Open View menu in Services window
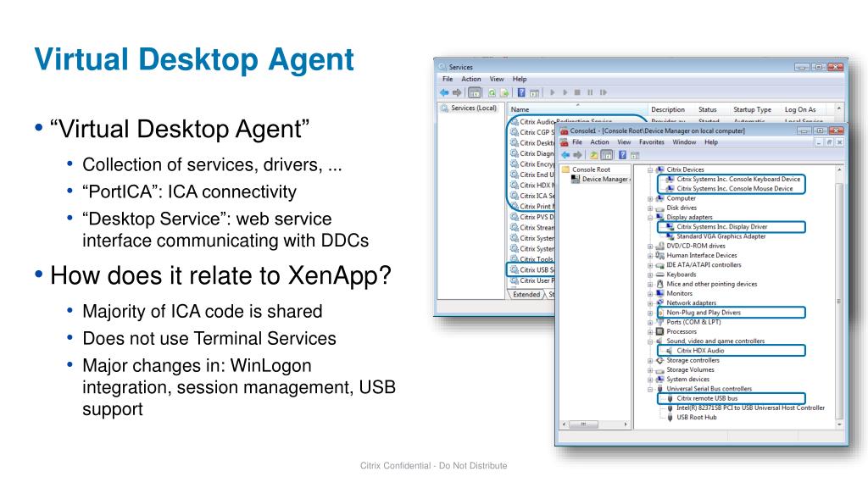 pyautogui.click(x=497, y=79)
